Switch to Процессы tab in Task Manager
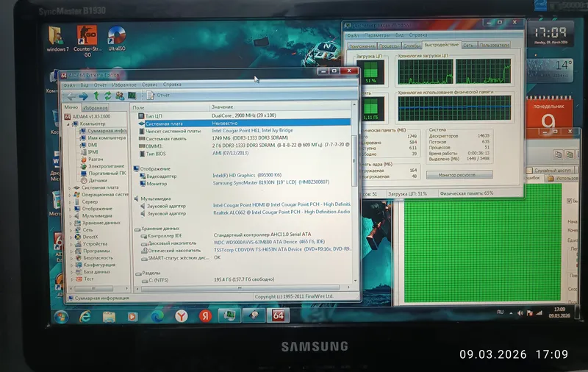The height and width of the screenshot is (372, 588). (x=389, y=46)
